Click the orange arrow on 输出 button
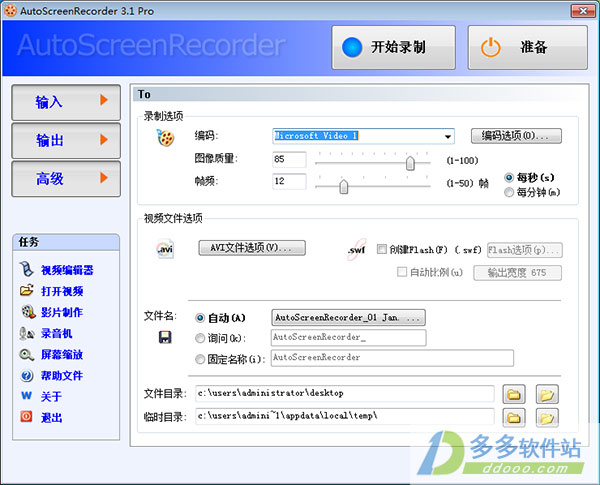 104,139
